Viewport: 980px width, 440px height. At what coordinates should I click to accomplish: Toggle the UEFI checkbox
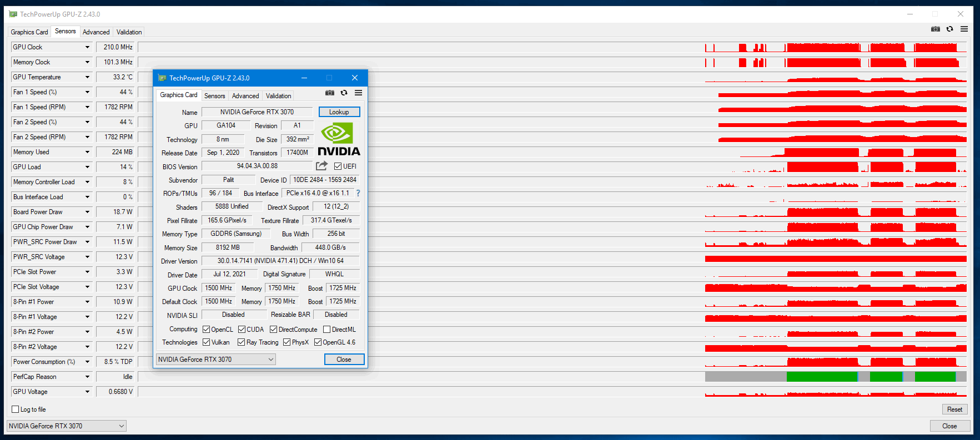[338, 166]
